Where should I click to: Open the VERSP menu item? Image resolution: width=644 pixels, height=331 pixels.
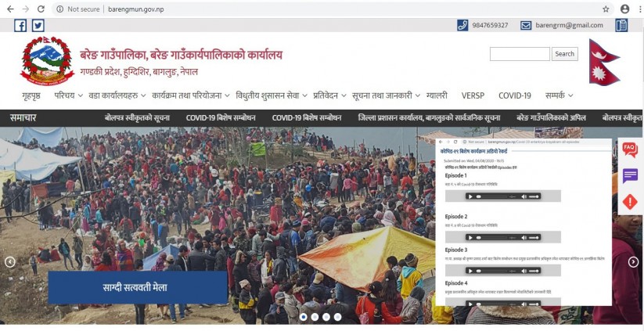[x=473, y=95]
